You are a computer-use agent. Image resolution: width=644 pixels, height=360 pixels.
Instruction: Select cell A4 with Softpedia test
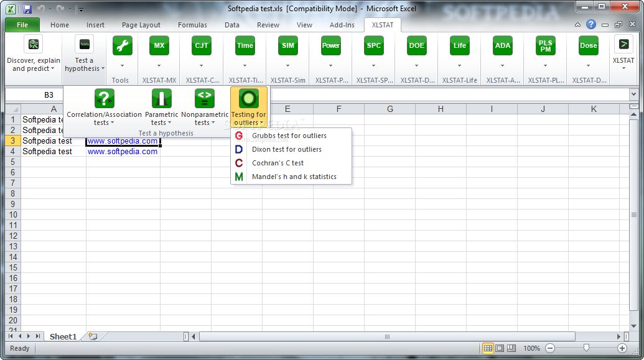[54, 152]
